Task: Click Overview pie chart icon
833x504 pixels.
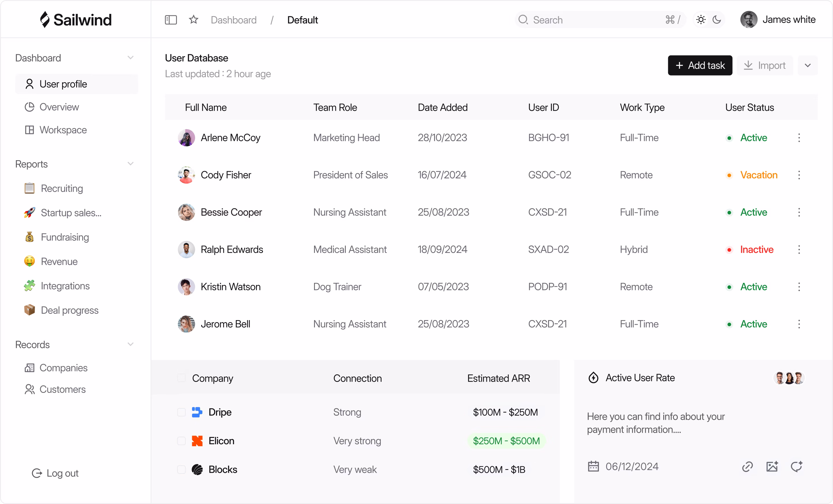Action: (29, 107)
